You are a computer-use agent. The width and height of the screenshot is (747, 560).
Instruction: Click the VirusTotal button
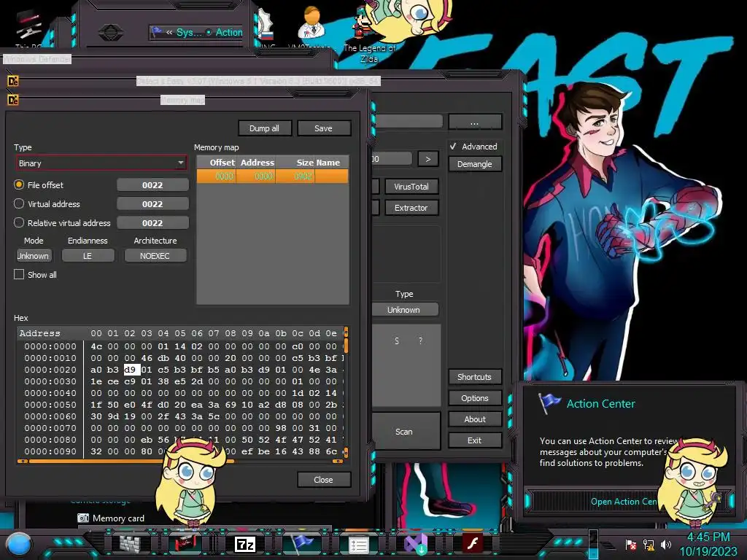[411, 187]
